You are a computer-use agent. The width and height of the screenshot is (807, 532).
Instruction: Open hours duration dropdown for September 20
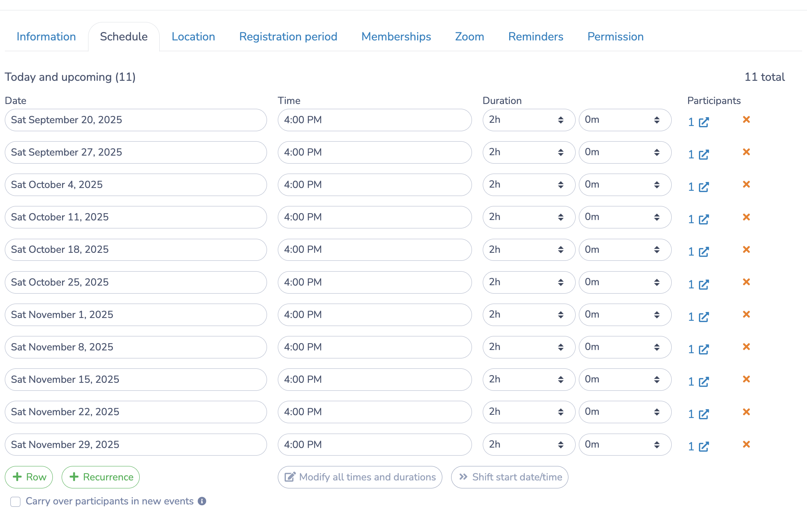528,120
